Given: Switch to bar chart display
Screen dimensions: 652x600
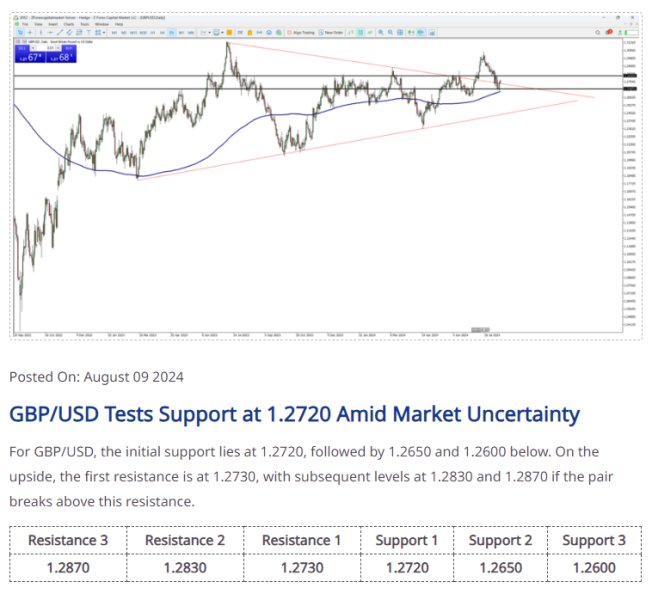Looking at the screenshot, I should coord(351,32).
